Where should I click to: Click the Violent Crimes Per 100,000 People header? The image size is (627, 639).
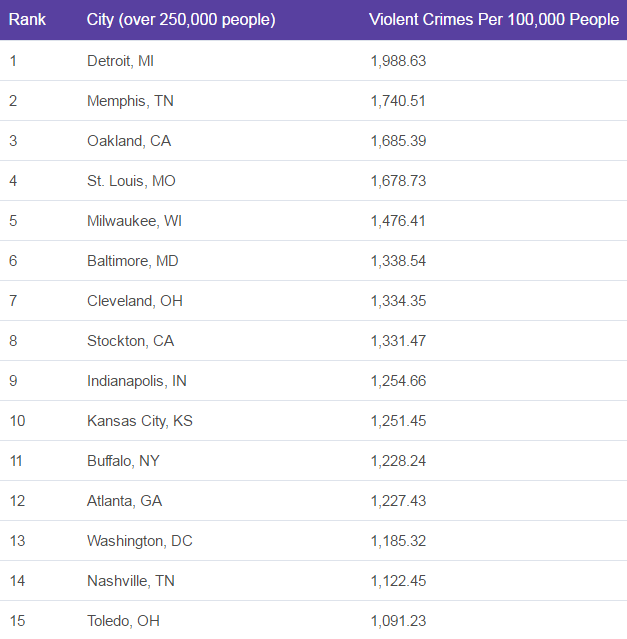[x=493, y=20]
